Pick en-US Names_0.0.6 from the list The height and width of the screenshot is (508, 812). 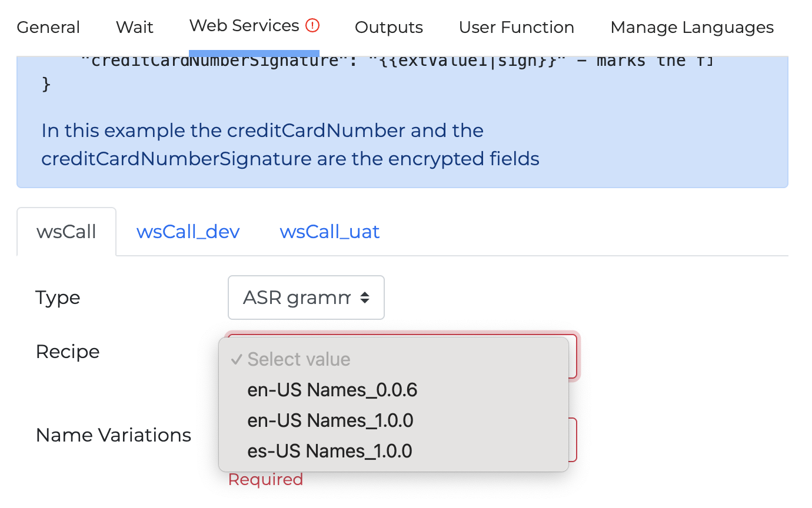(x=332, y=390)
